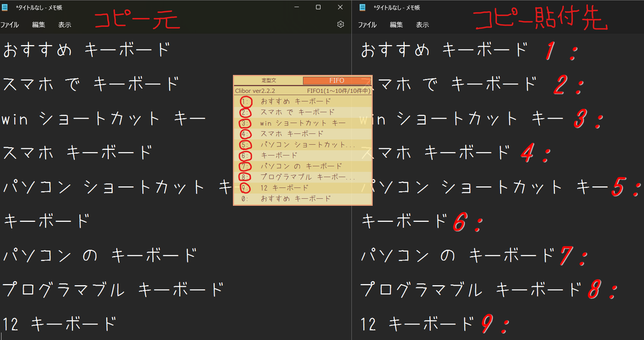The image size is (644, 340).
Task: Click line パソコン の キーボード in left Notepad
Action: pos(100,255)
